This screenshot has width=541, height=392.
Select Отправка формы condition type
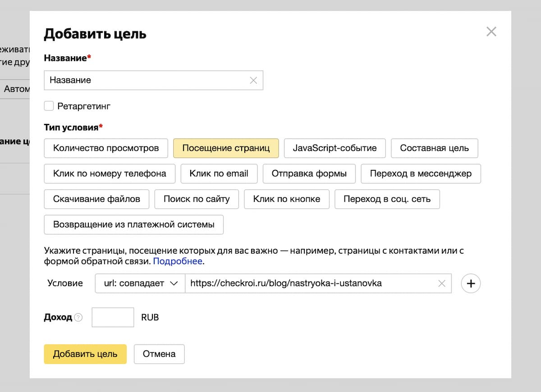click(309, 173)
